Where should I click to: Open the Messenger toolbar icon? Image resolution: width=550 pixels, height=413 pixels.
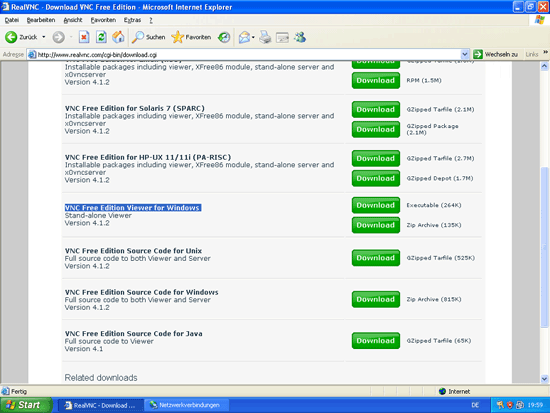click(300, 37)
